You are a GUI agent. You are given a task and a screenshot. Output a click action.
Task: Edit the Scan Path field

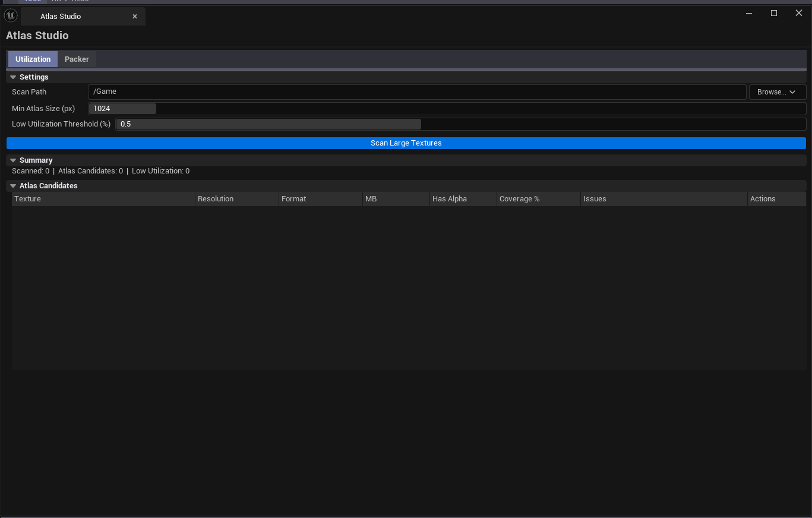(x=417, y=91)
